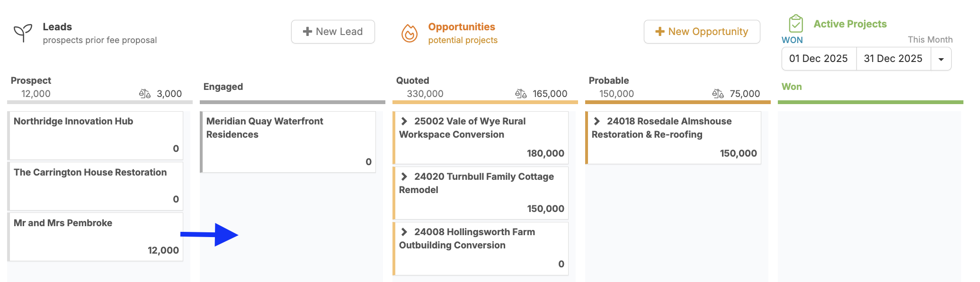Viewport: 980px width, 282px height.
Task: Expand the Vale of Wye Rural Workspace card
Action: coord(404,121)
